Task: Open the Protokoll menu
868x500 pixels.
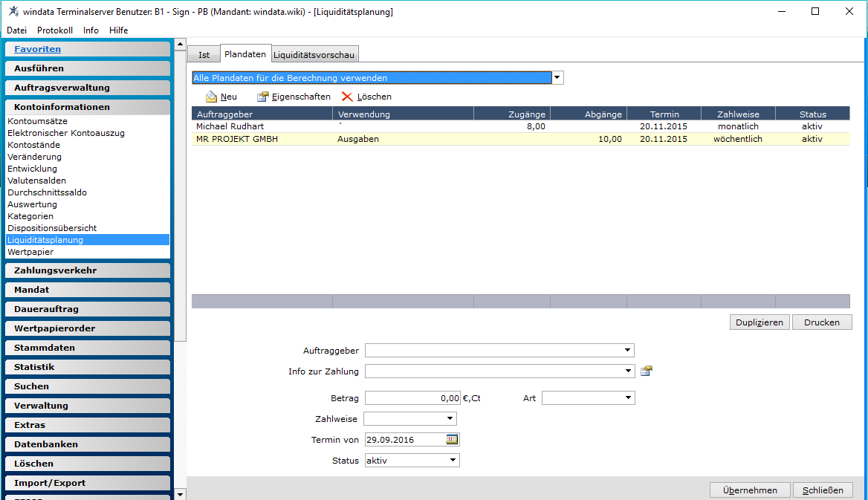Action: point(55,30)
